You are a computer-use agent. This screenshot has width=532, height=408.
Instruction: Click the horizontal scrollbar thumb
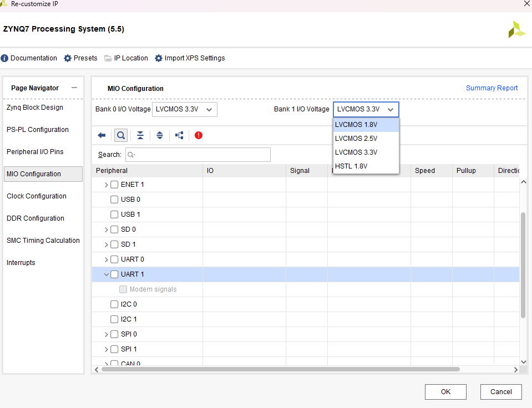click(281, 369)
